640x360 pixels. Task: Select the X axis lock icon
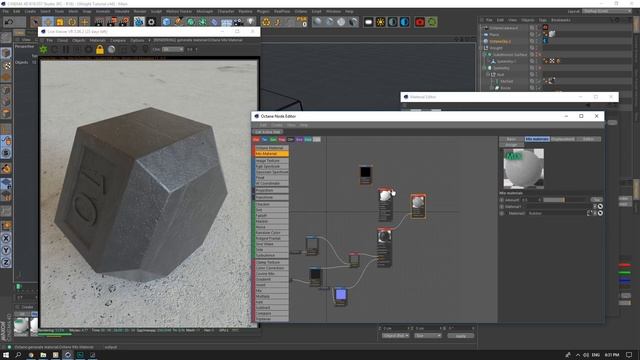6,238
